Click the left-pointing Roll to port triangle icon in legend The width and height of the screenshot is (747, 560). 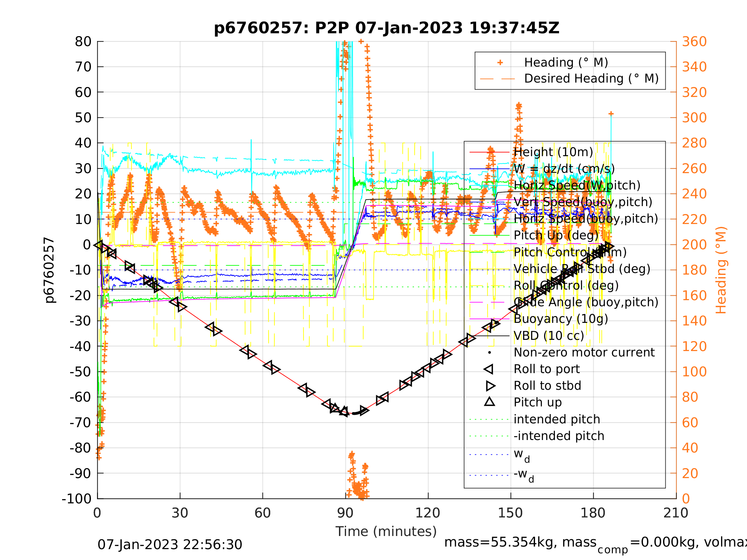click(489, 369)
